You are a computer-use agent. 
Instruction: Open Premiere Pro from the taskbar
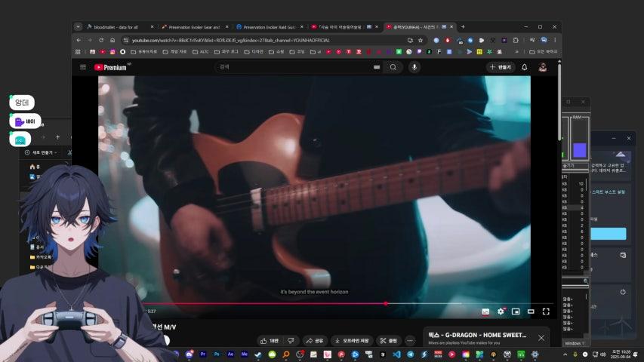[202, 354]
